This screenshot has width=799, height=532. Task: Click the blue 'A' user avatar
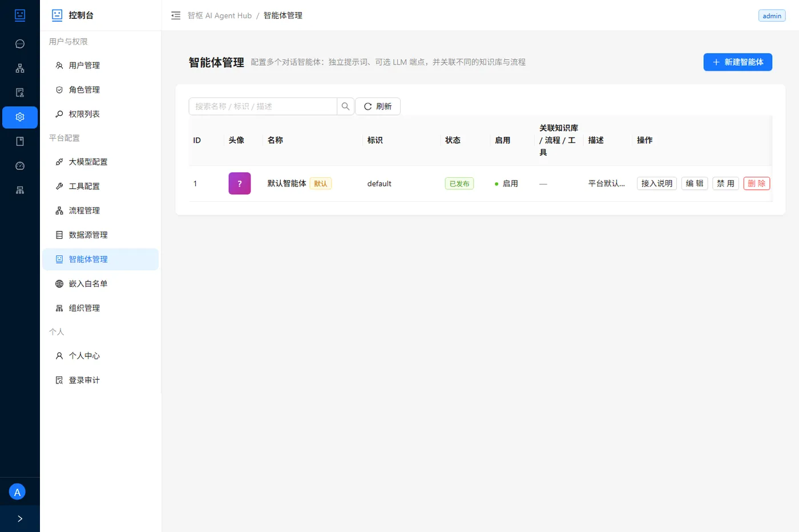tap(17, 492)
